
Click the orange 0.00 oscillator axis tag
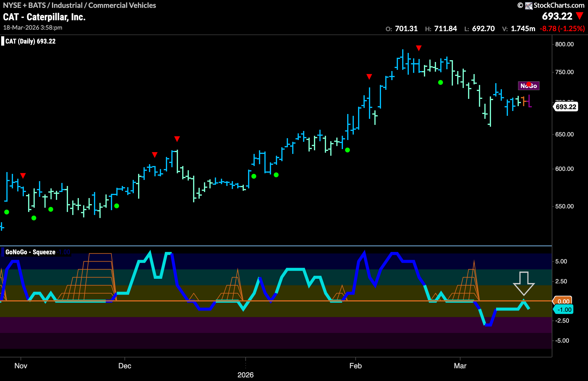563,301
